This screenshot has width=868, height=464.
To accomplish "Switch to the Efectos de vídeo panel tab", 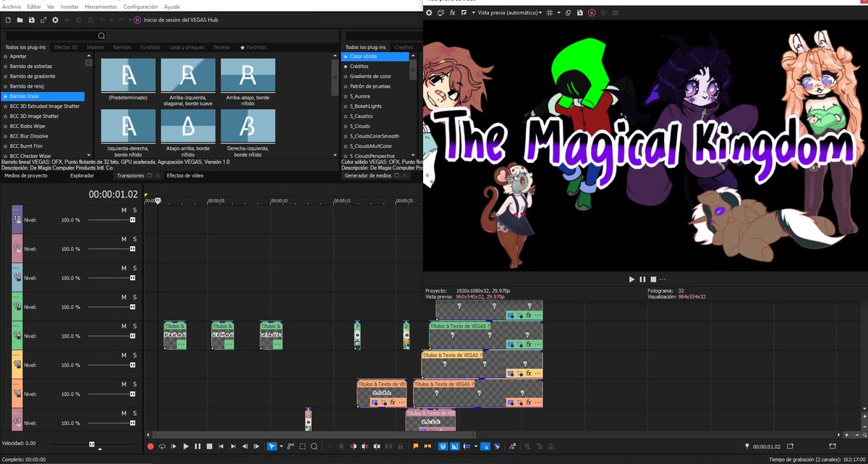I will 184,175.
